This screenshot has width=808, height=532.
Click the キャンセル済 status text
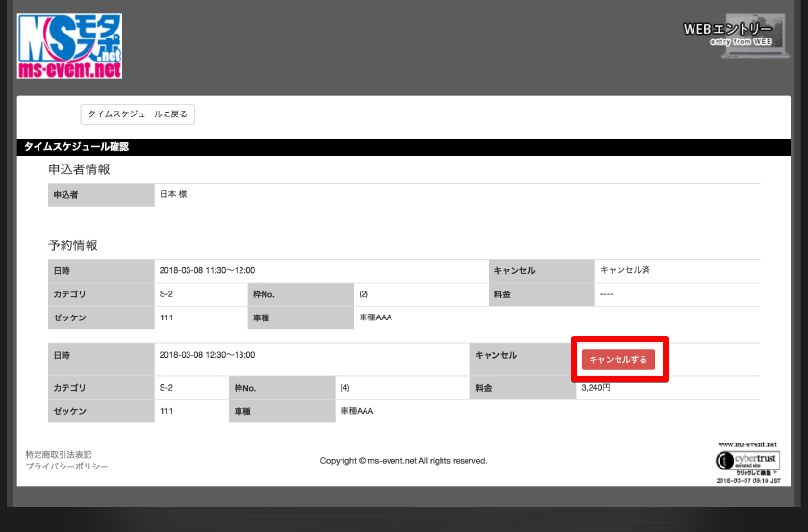pos(625,271)
